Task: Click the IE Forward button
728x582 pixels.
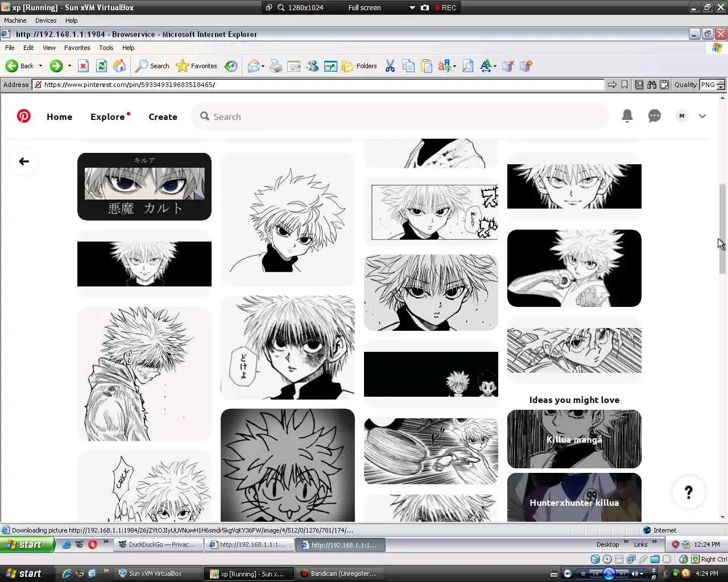Action: 56,66
